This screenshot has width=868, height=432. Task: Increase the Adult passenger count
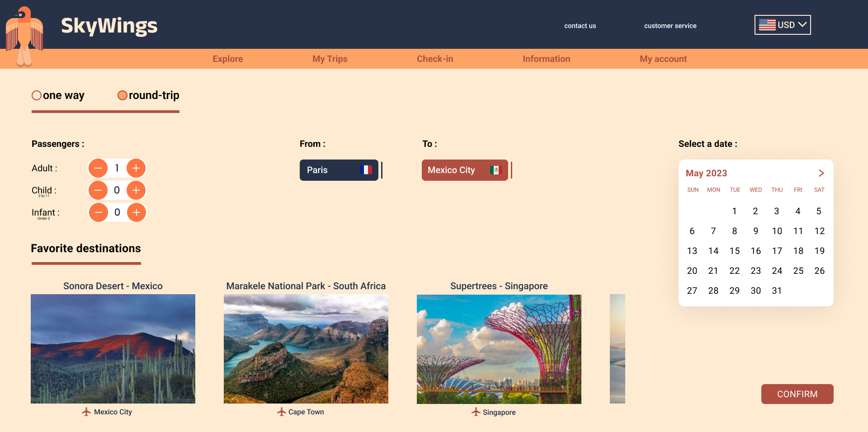136,168
